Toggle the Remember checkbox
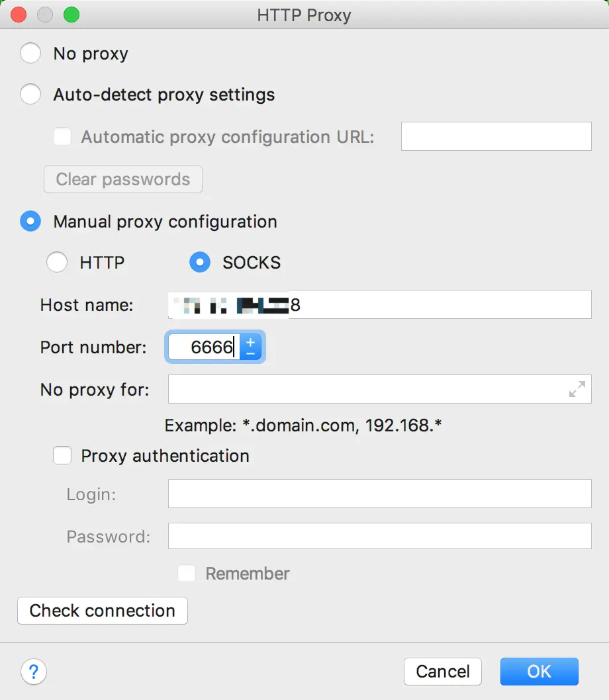Screen dimensions: 609x700 (187, 574)
